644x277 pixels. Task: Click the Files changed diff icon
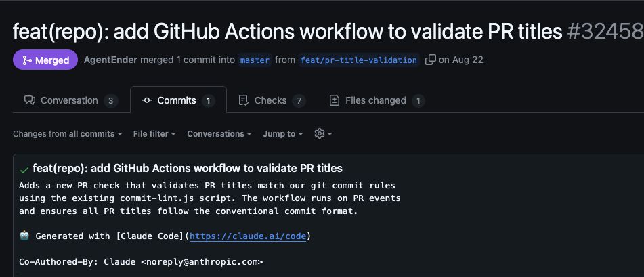tap(335, 100)
